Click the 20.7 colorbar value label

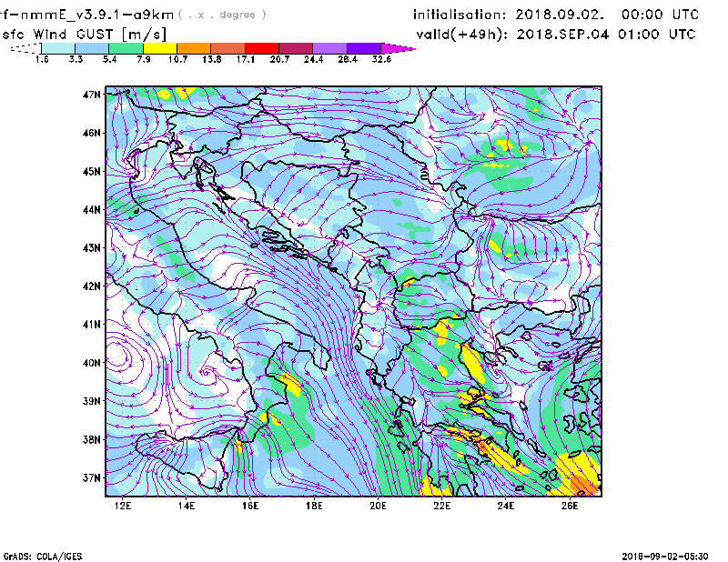point(279,59)
